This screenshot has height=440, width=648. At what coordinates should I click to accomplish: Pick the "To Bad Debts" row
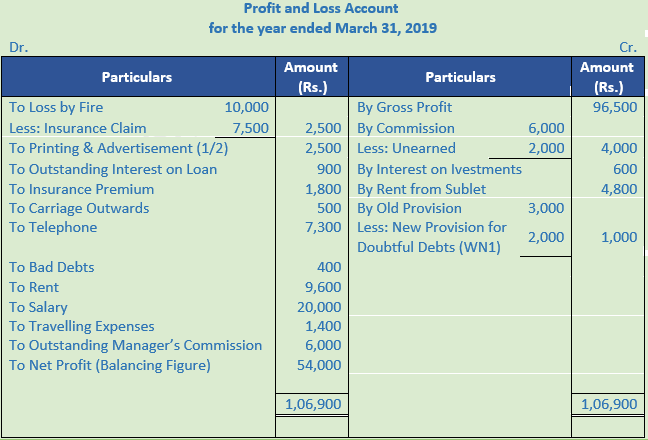pos(54,267)
